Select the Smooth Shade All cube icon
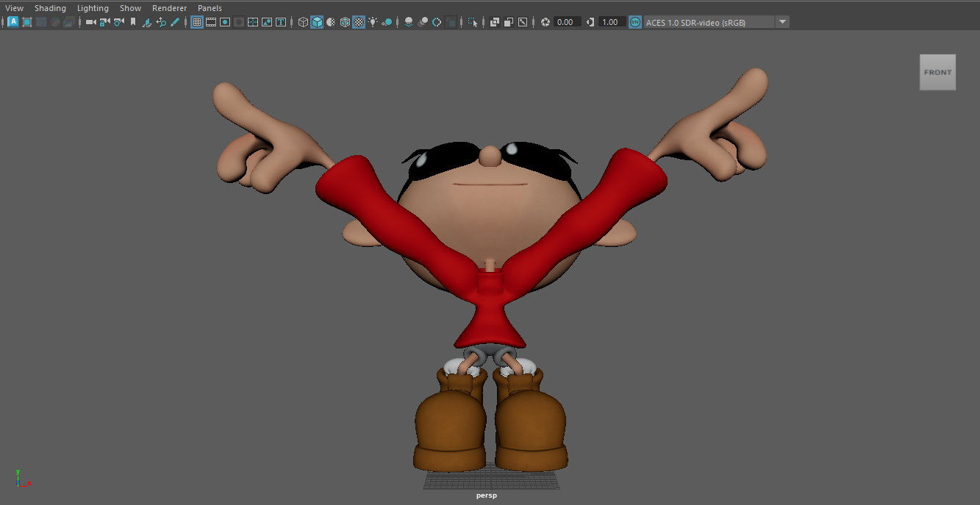The height and width of the screenshot is (505, 980). coord(317,22)
